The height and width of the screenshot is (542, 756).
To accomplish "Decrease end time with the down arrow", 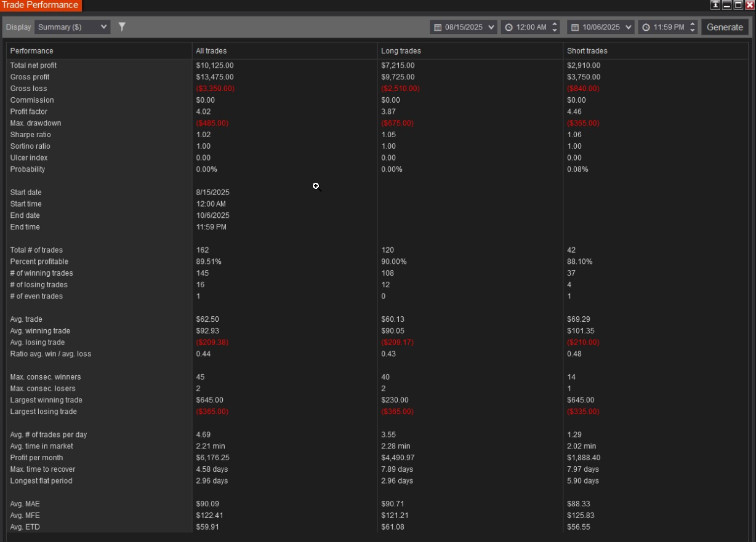I will pos(693,30).
